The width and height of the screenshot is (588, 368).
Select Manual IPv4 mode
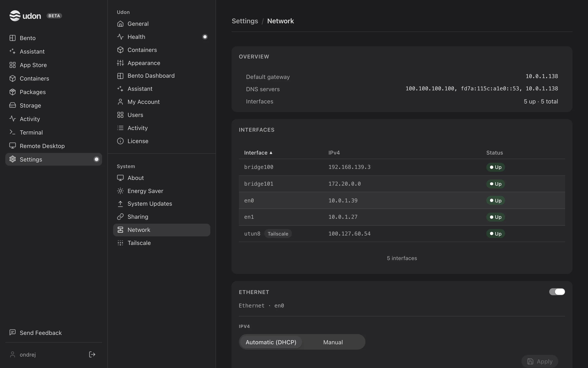point(333,342)
